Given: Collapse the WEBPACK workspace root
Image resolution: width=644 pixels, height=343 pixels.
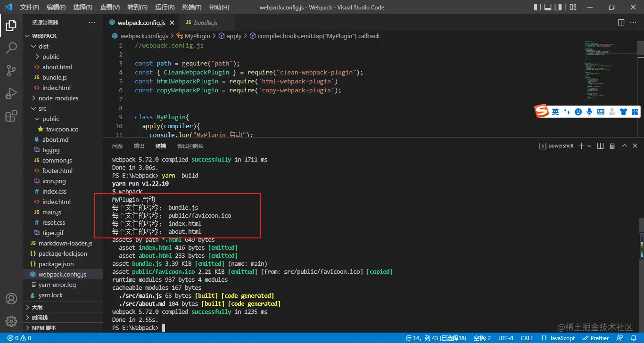Looking at the screenshot, I should [x=27, y=36].
